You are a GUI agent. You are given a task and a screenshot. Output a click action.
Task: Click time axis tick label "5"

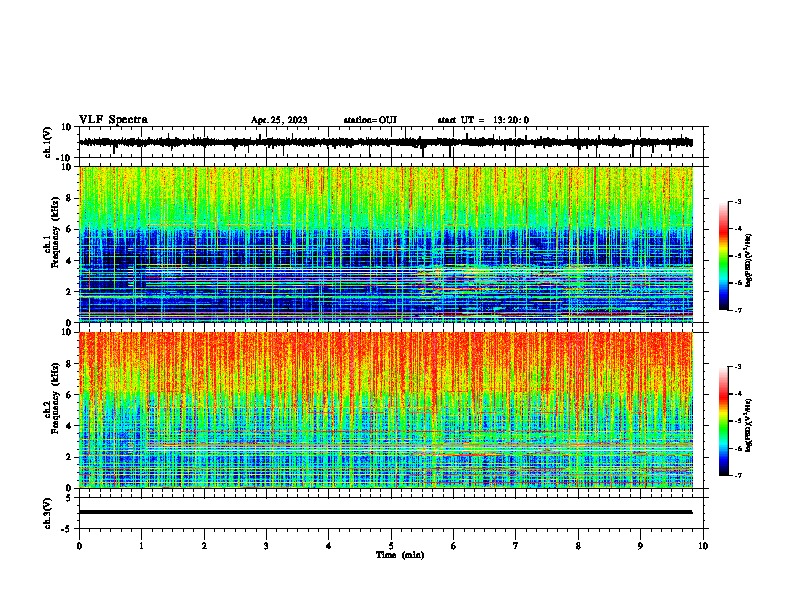point(391,546)
